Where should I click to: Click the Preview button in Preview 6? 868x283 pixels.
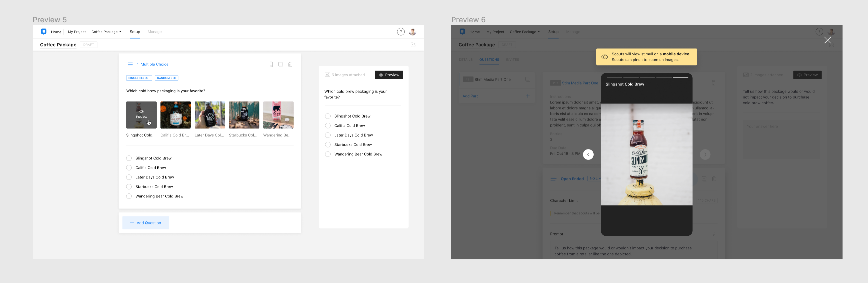click(807, 75)
